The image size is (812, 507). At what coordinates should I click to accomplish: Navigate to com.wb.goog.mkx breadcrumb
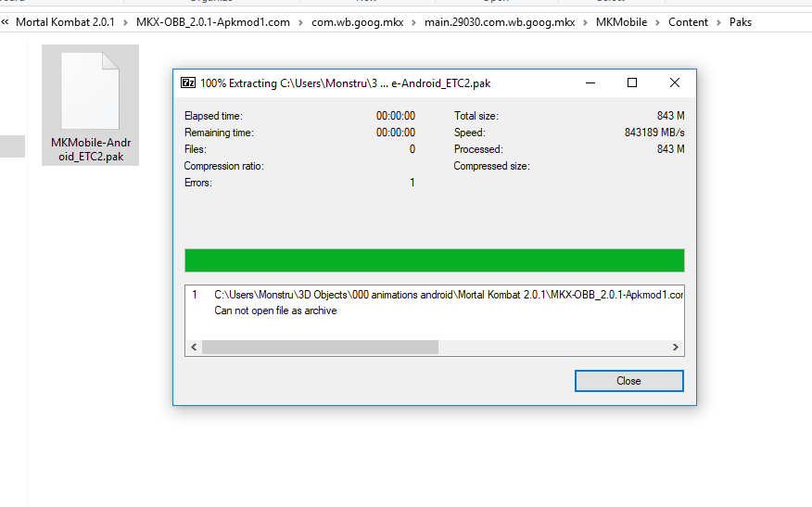coord(357,22)
